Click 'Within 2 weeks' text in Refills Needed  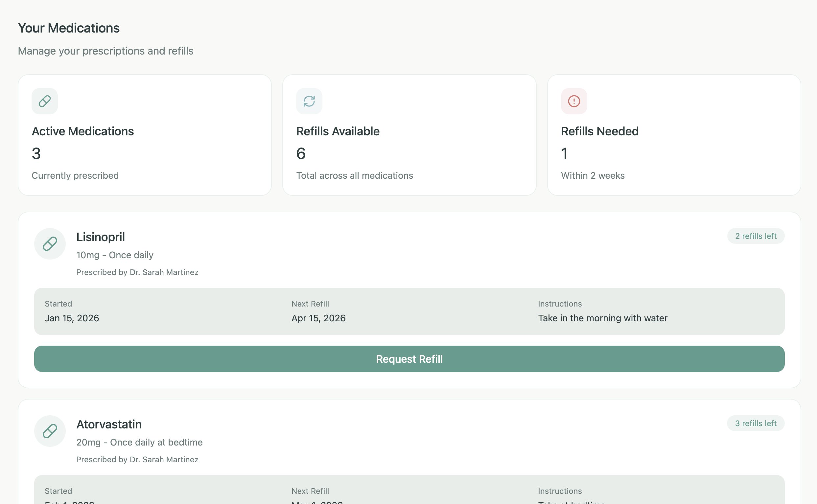pos(592,175)
